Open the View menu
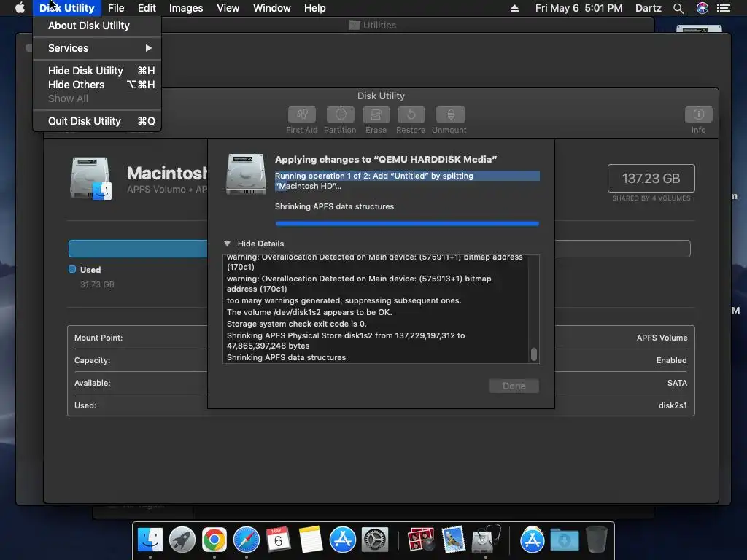This screenshot has height=560, width=747. 228,8
